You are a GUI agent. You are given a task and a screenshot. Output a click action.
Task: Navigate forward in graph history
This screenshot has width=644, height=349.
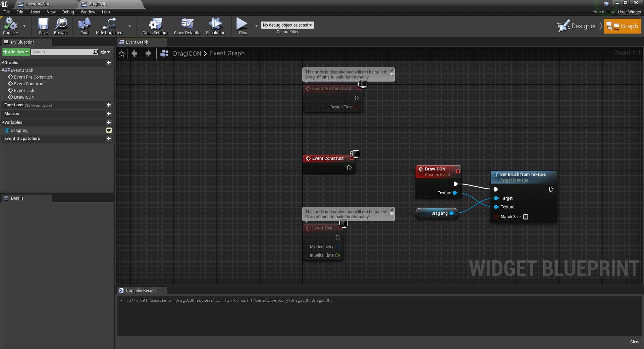pyautogui.click(x=148, y=53)
